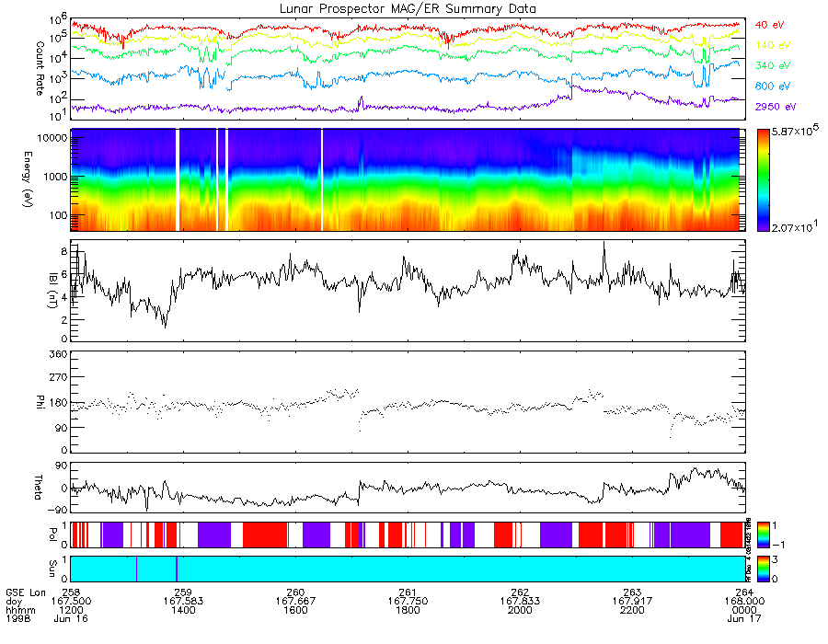Click the 'Phi' axis label
Image resolution: width=828 pixels, height=644 pixels.
point(40,401)
